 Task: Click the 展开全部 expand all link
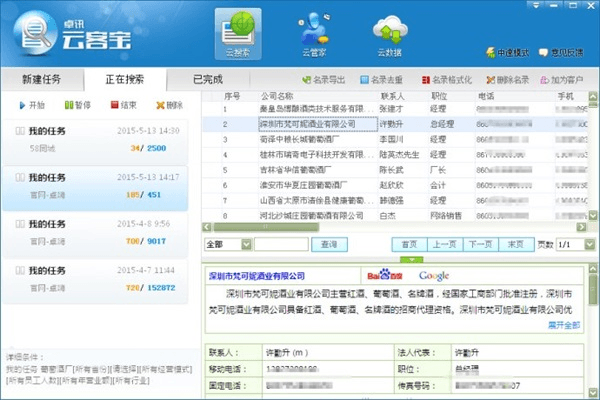pos(563,326)
